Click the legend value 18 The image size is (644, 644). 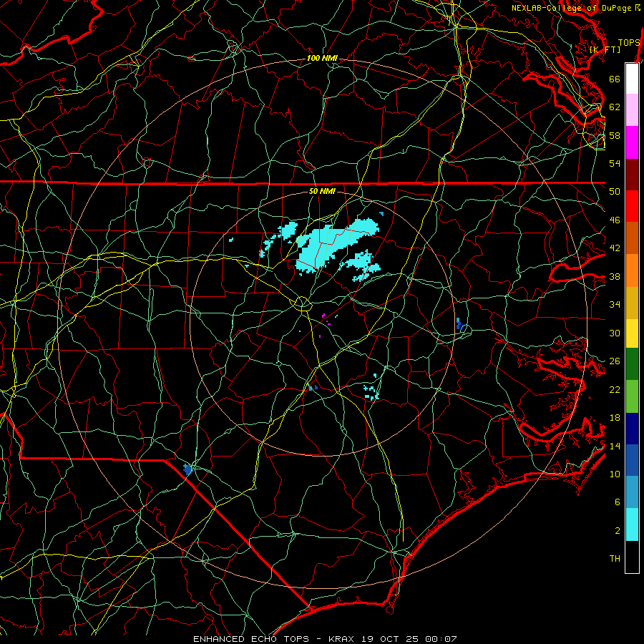(x=615, y=418)
